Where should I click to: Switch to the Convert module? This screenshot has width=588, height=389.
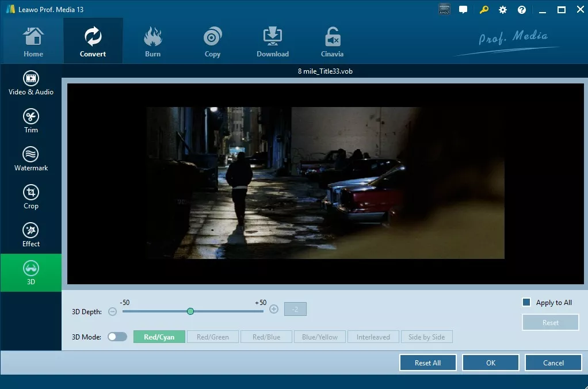click(x=93, y=41)
